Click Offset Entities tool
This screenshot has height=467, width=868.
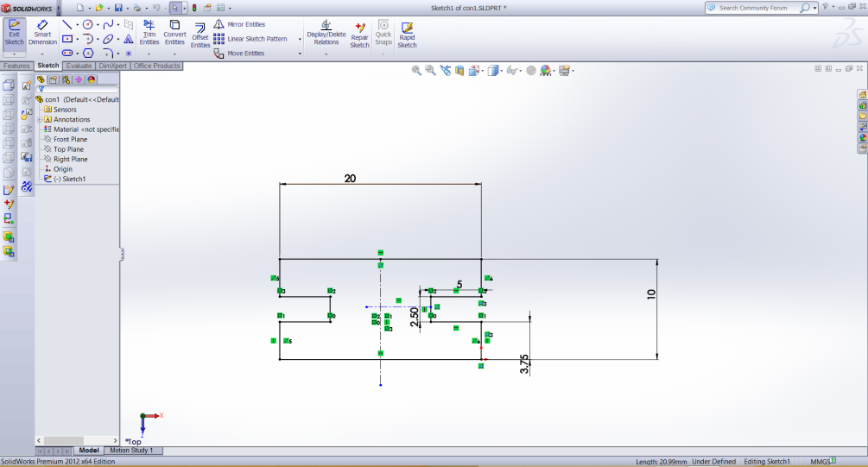pyautogui.click(x=200, y=36)
